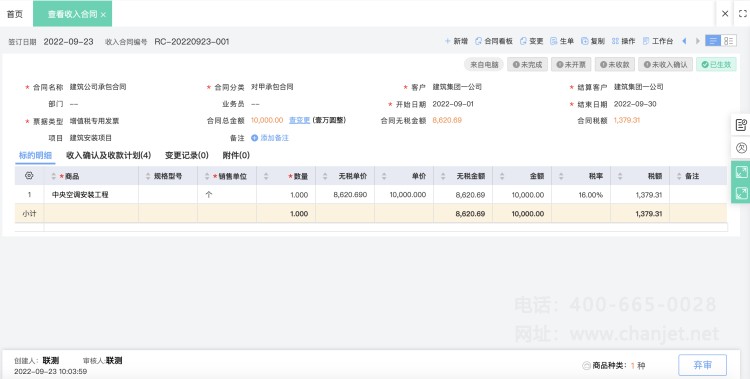Click the 未开票 status badge
Image resolution: width=750 pixels, height=379 pixels.
571,65
